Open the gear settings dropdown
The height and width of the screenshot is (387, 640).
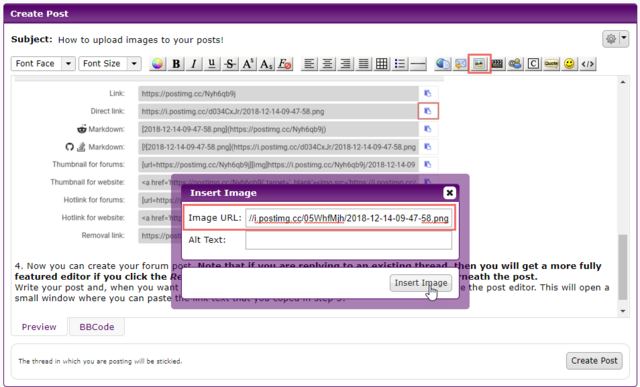click(616, 39)
